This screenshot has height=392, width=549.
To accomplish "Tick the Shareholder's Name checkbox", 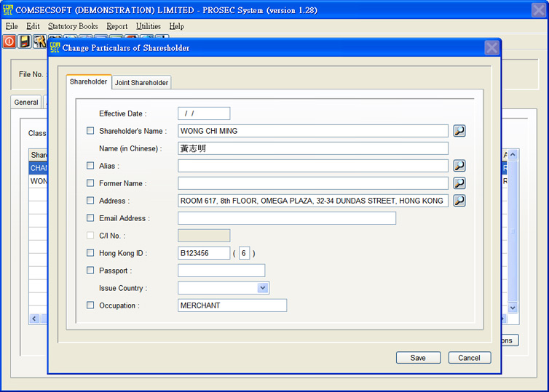I will click(90, 131).
